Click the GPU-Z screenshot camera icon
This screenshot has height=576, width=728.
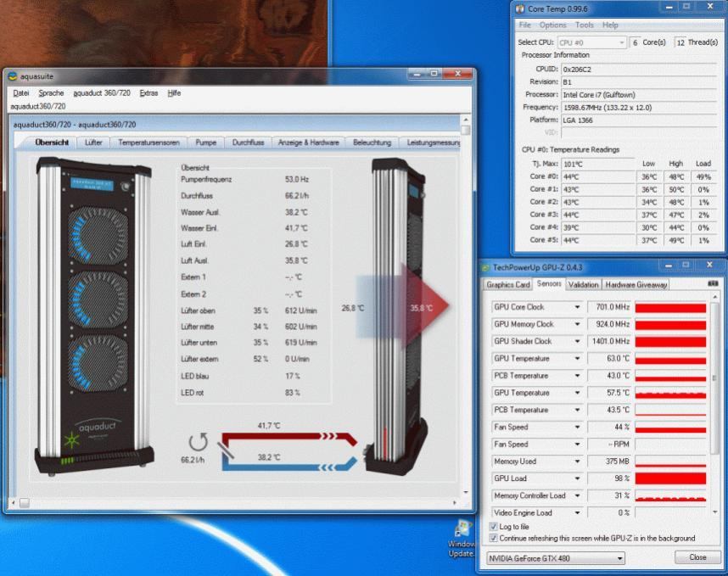713,283
